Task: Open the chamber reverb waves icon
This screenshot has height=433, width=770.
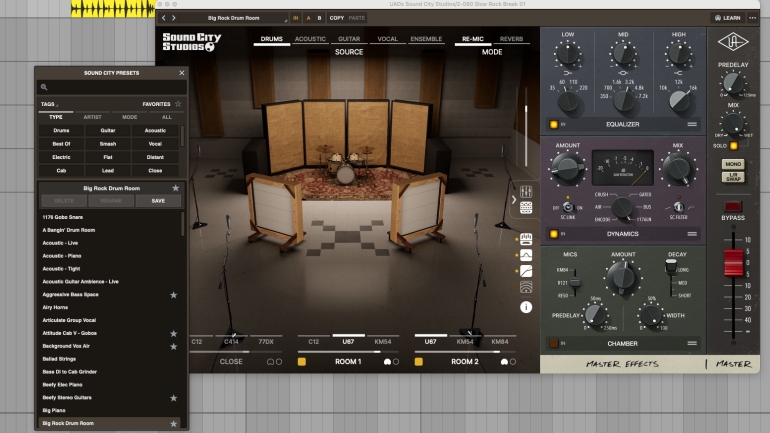Action: click(526, 287)
